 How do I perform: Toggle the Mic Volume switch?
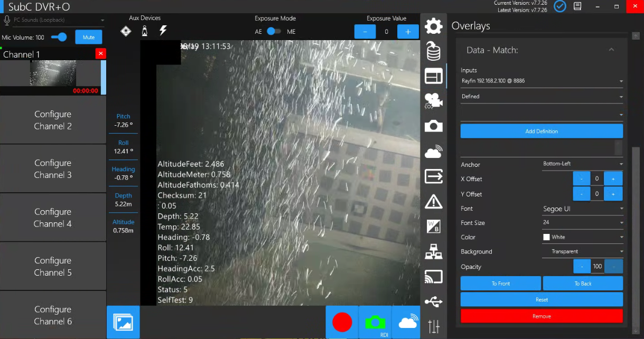(x=59, y=37)
